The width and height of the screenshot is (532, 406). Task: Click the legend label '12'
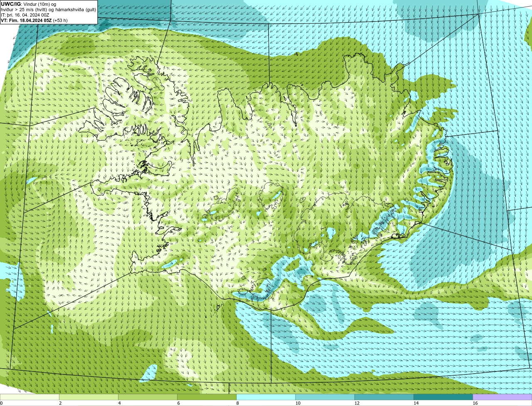click(357, 403)
